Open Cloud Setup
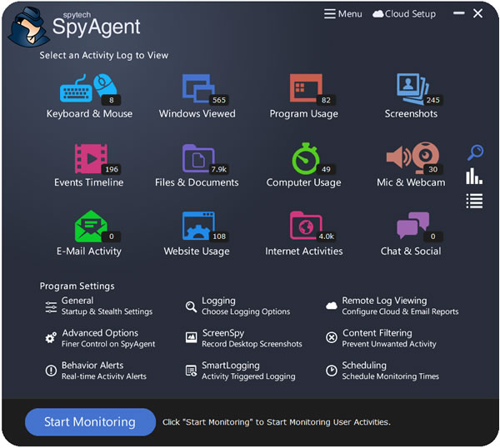500x448 pixels. [404, 14]
